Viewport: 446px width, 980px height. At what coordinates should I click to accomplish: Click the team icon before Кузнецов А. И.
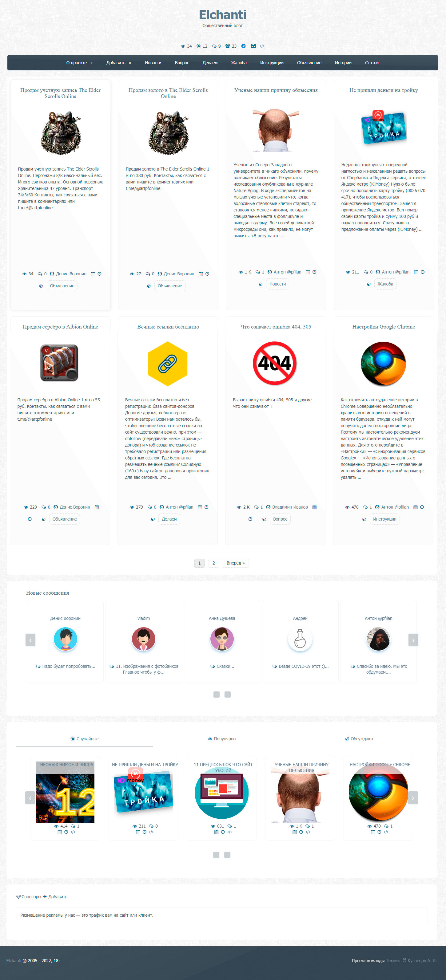(404, 961)
